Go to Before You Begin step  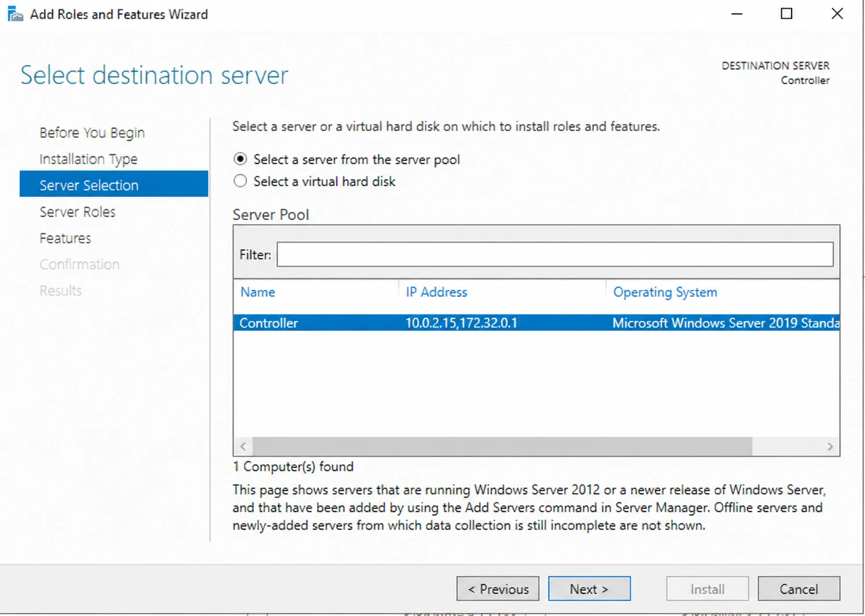pos(92,133)
